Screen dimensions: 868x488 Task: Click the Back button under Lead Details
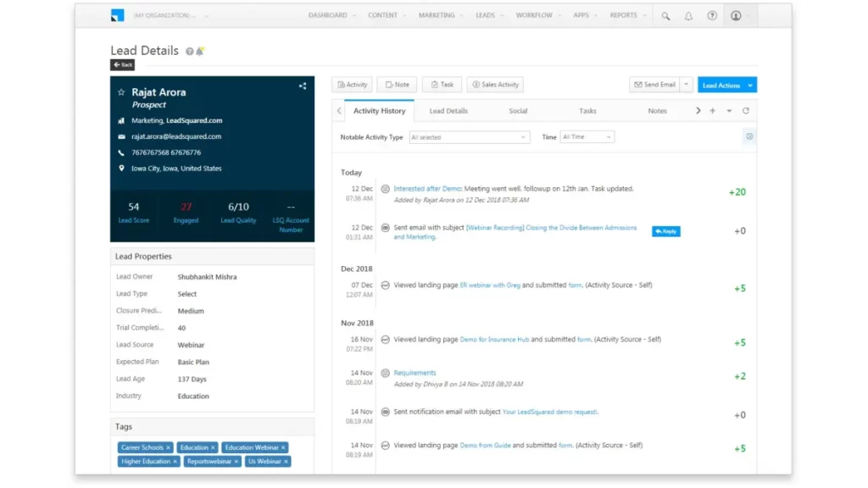122,64
